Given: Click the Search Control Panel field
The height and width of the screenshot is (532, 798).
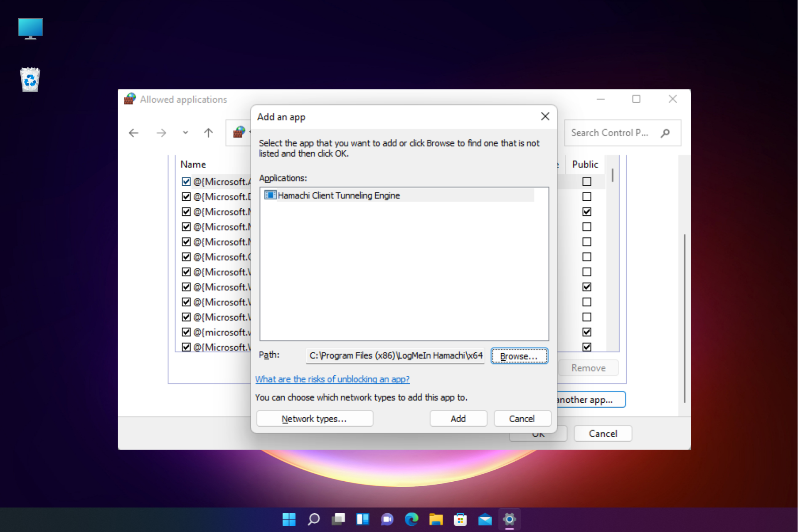Looking at the screenshot, I should pyautogui.click(x=623, y=133).
